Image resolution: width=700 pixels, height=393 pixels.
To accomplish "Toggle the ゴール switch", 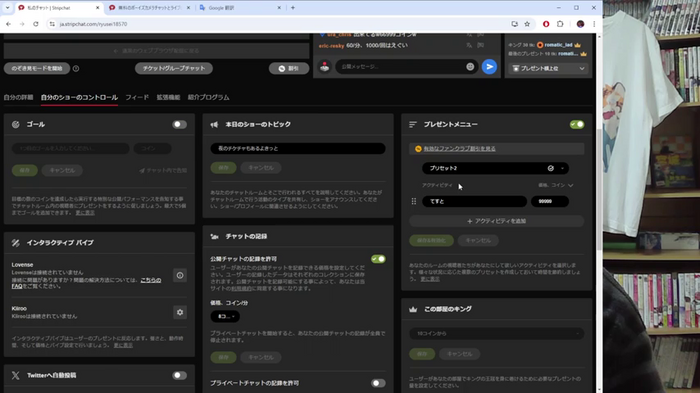I will coord(179,125).
